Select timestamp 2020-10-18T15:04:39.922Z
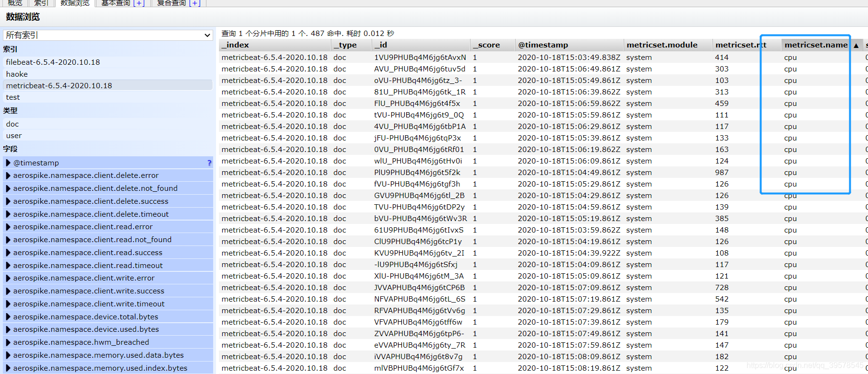This screenshot has width=868, height=374. click(569, 253)
